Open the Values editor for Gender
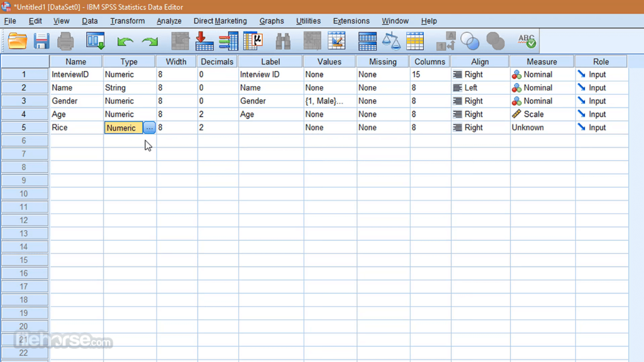 (329, 101)
